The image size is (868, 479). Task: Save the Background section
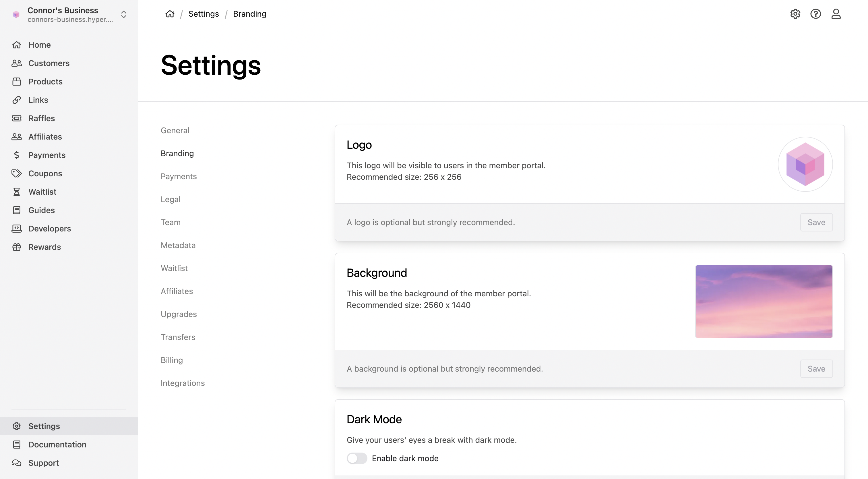tap(816, 368)
